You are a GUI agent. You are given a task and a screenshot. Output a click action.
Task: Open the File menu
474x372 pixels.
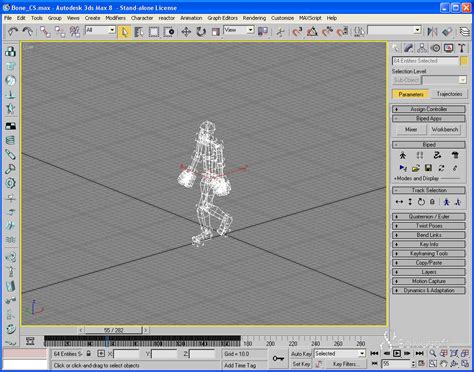[8, 18]
